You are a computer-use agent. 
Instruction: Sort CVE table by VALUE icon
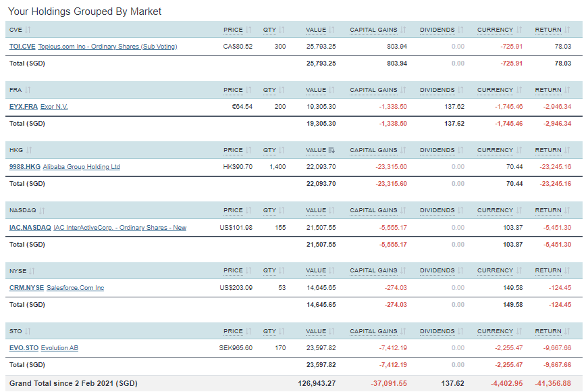click(331, 30)
